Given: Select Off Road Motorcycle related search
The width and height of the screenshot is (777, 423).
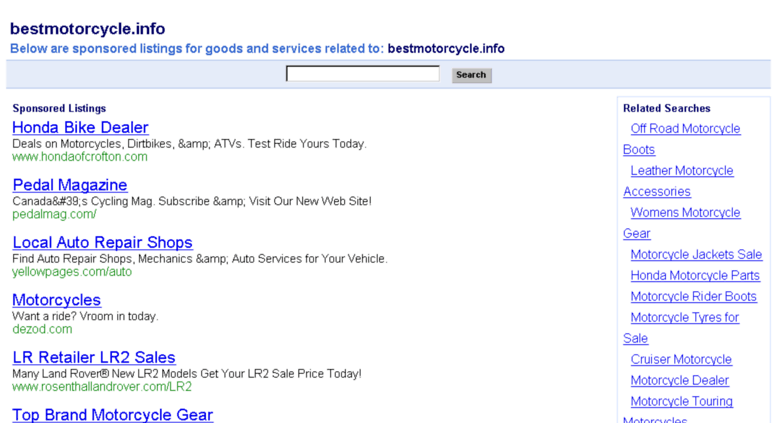Looking at the screenshot, I should [x=685, y=129].
